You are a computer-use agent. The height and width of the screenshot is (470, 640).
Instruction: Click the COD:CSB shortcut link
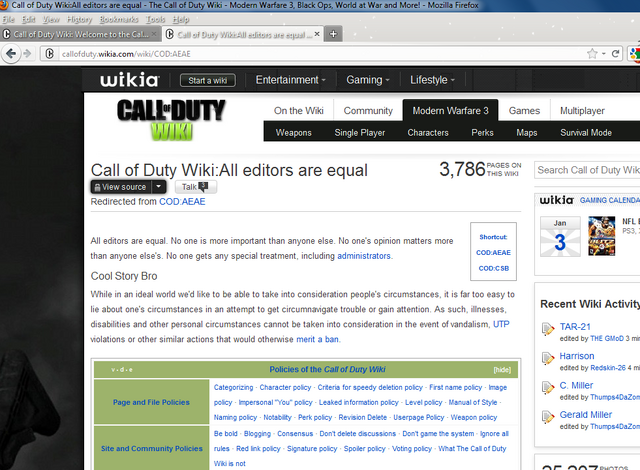coord(493,268)
